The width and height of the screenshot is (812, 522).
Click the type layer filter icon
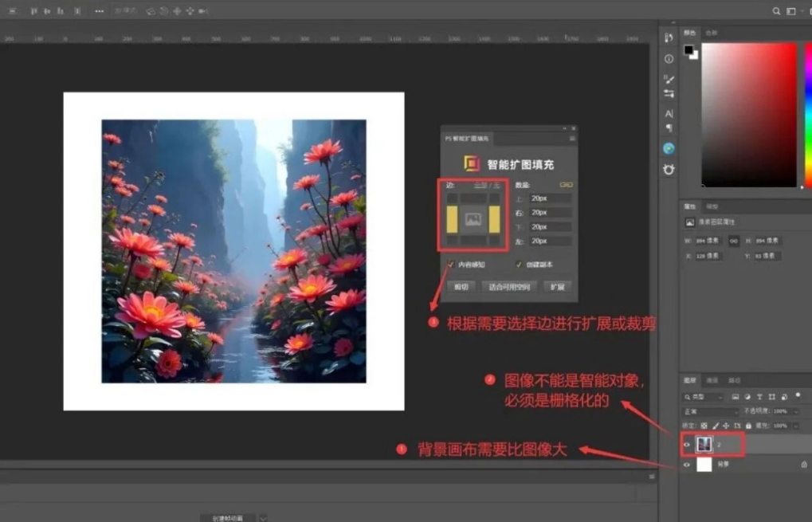pyautogui.click(x=759, y=397)
